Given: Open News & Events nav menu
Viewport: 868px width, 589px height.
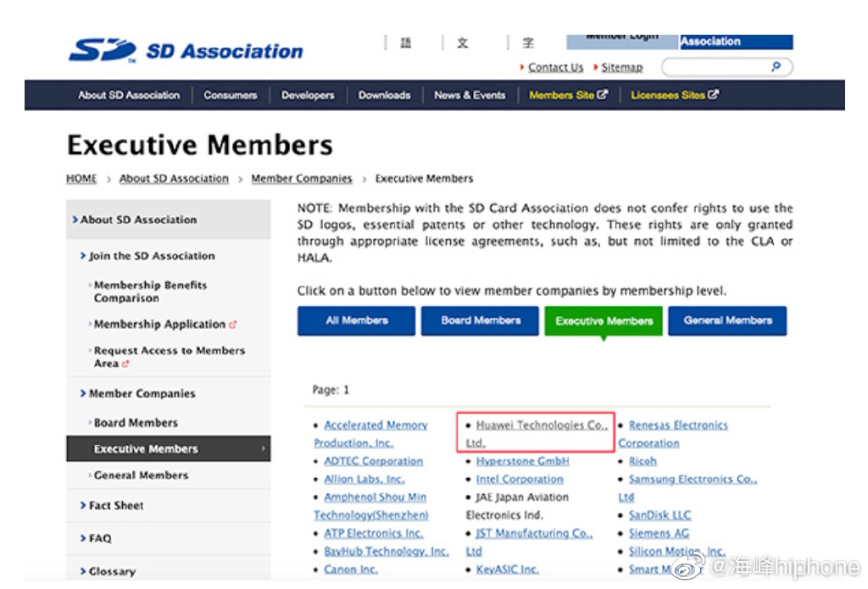Looking at the screenshot, I should [470, 95].
